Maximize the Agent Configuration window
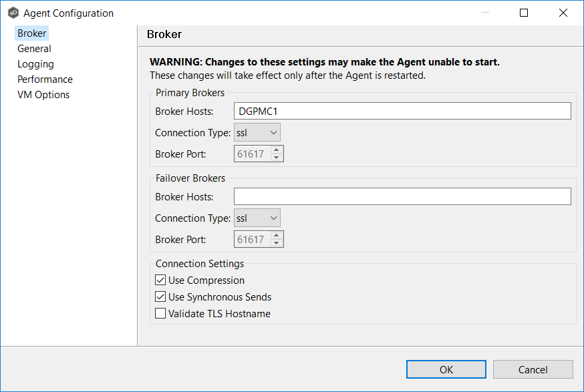Image resolution: width=584 pixels, height=392 pixels. 524,13
